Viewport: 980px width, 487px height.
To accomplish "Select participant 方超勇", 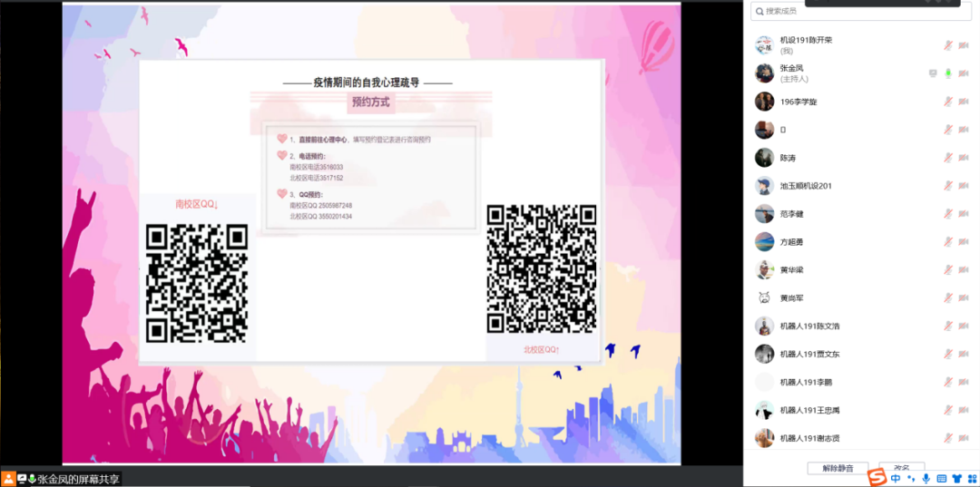I will pyautogui.click(x=860, y=241).
